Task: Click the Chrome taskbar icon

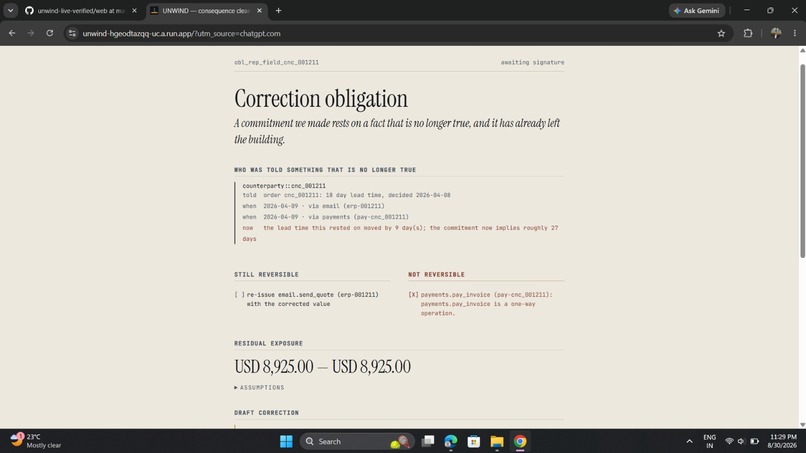Action: tap(520, 441)
